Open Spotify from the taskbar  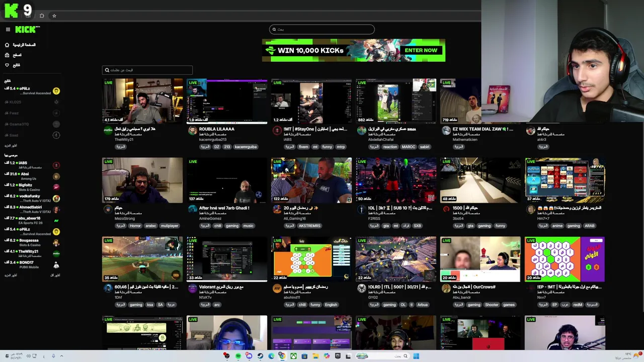pyautogui.click(x=238, y=356)
